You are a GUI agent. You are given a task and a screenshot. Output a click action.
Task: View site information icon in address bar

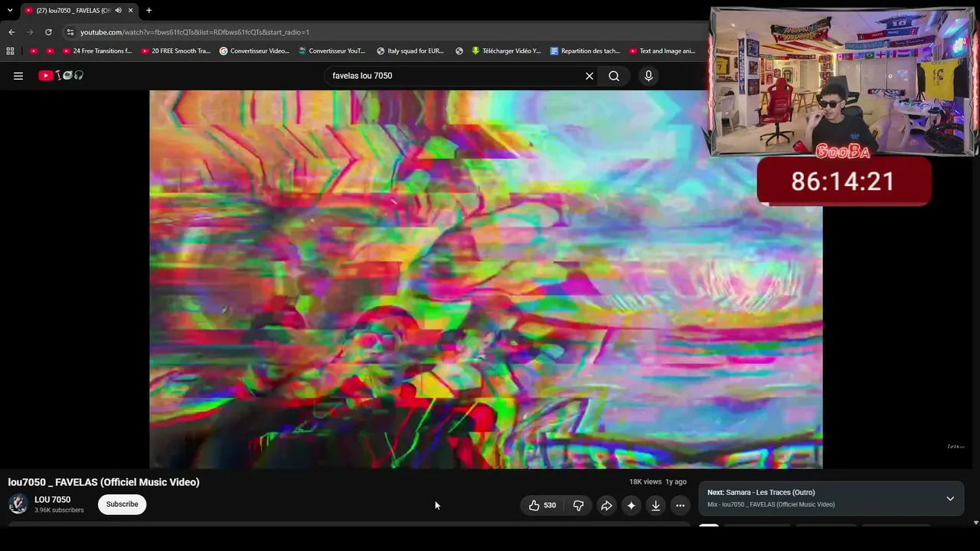pyautogui.click(x=70, y=32)
